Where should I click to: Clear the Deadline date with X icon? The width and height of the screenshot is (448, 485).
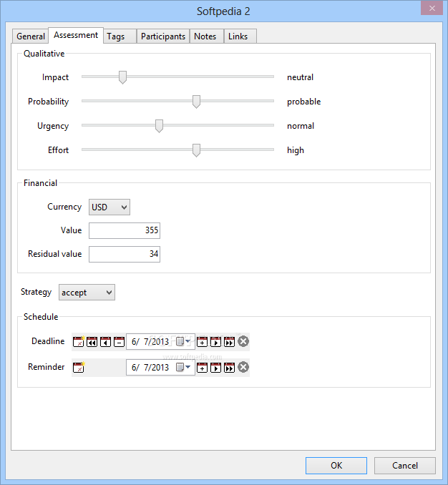(x=243, y=341)
